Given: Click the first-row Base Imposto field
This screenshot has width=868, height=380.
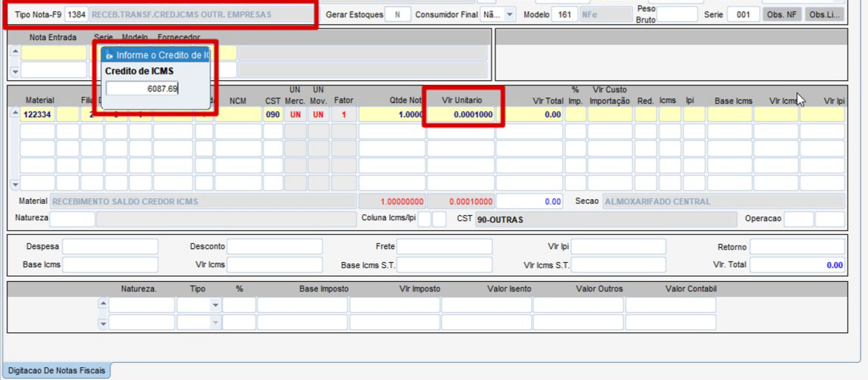Looking at the screenshot, I should pyautogui.click(x=303, y=305).
